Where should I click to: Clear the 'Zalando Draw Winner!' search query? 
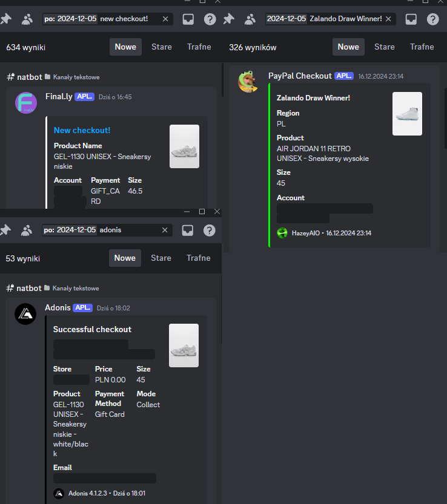pyautogui.click(x=388, y=19)
